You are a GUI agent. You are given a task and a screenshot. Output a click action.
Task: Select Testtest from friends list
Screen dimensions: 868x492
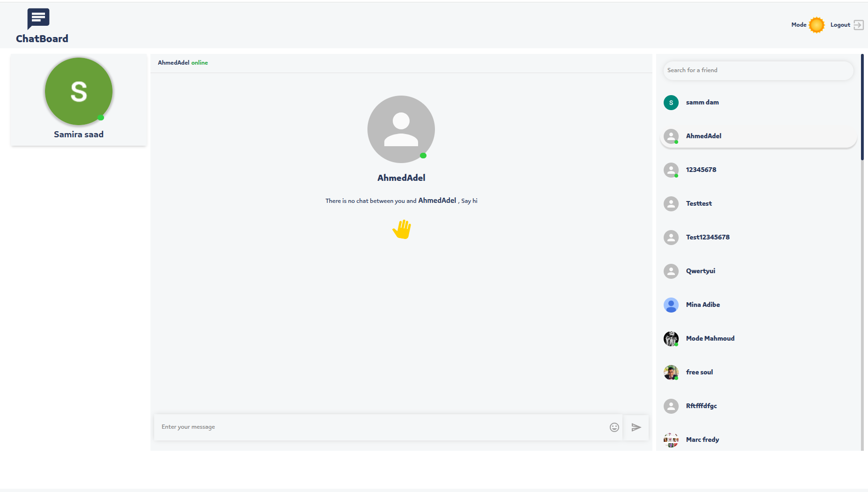pos(698,204)
